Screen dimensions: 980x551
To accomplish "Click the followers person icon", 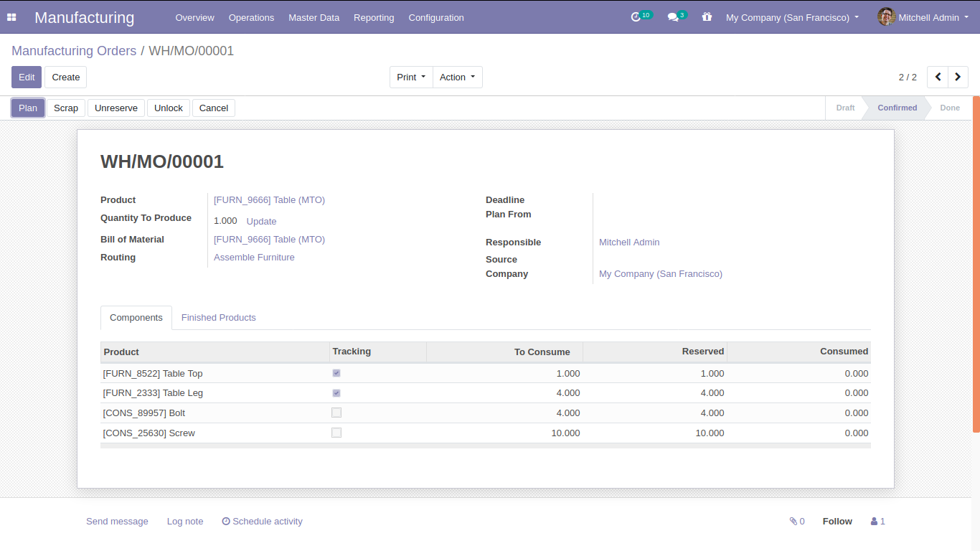I will 875,522.
